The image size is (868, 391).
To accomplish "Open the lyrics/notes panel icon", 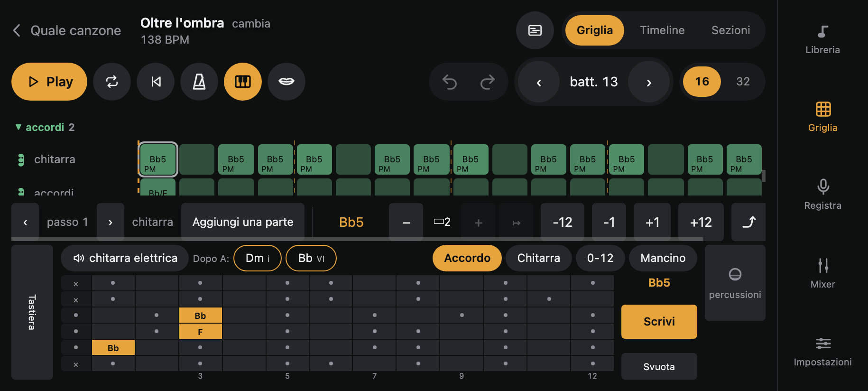I will tap(535, 30).
